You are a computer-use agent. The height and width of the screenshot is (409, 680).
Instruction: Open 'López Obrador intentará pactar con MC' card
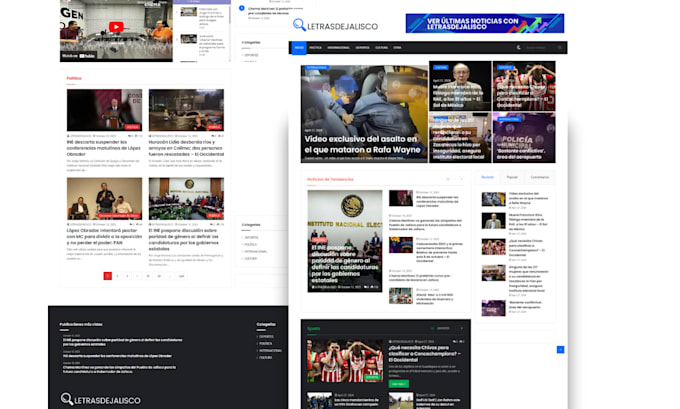104,236
